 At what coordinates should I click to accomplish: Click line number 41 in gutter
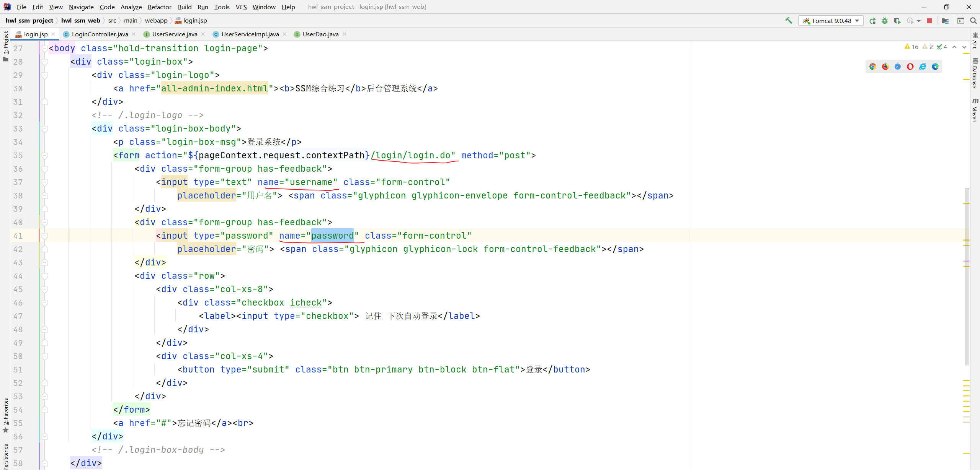point(18,236)
